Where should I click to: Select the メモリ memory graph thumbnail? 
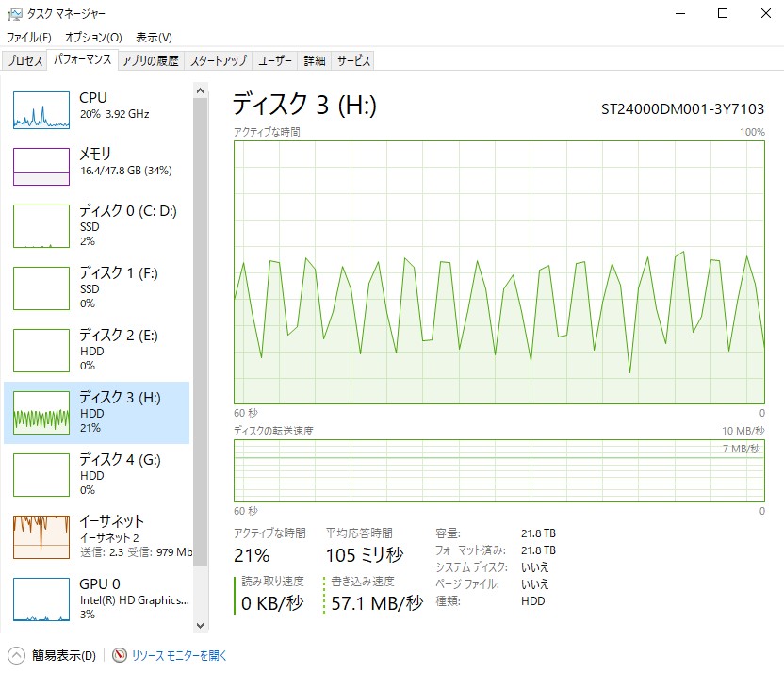(x=41, y=167)
